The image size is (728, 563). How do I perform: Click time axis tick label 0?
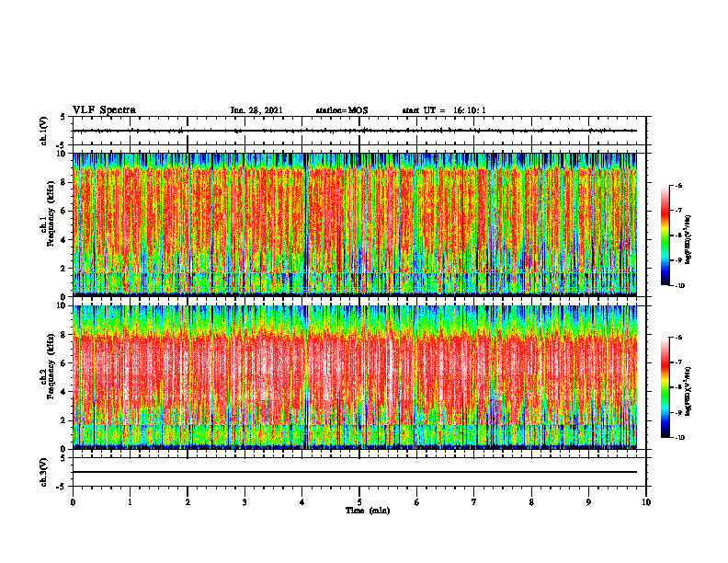pos(73,502)
